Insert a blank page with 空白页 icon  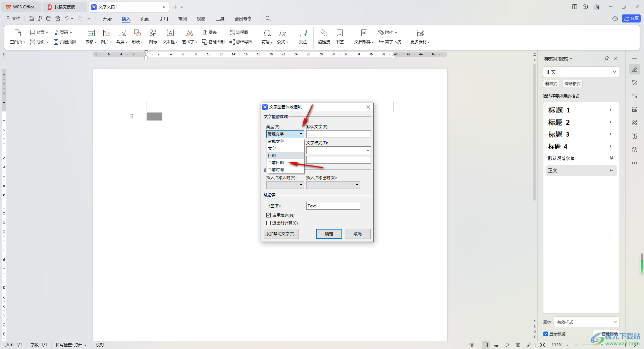18,33
